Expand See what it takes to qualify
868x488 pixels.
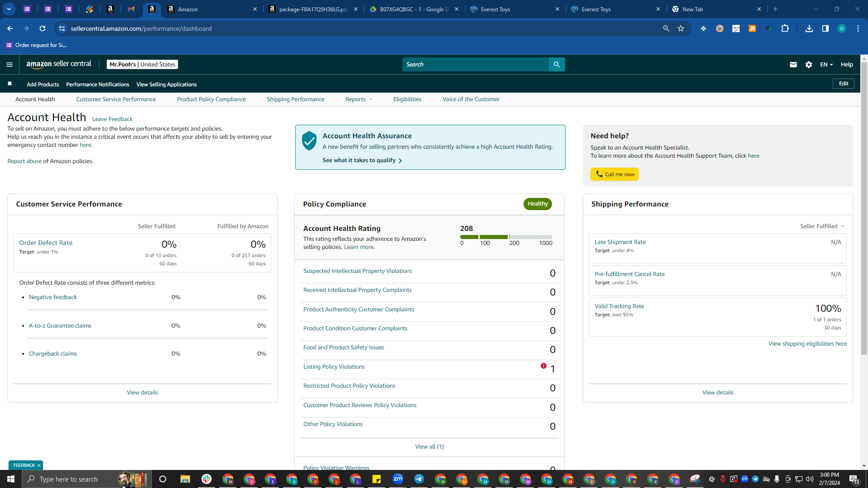[362, 160]
